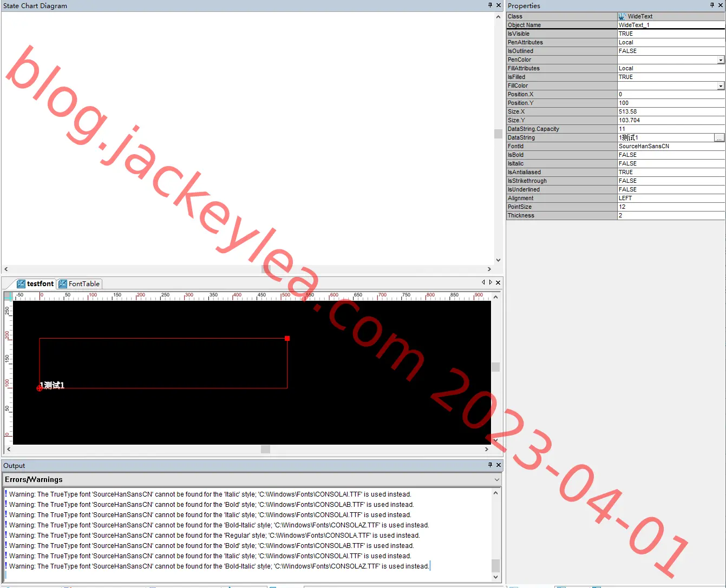The height and width of the screenshot is (588, 726).
Task: Click the WideText class icon
Action: coord(622,16)
